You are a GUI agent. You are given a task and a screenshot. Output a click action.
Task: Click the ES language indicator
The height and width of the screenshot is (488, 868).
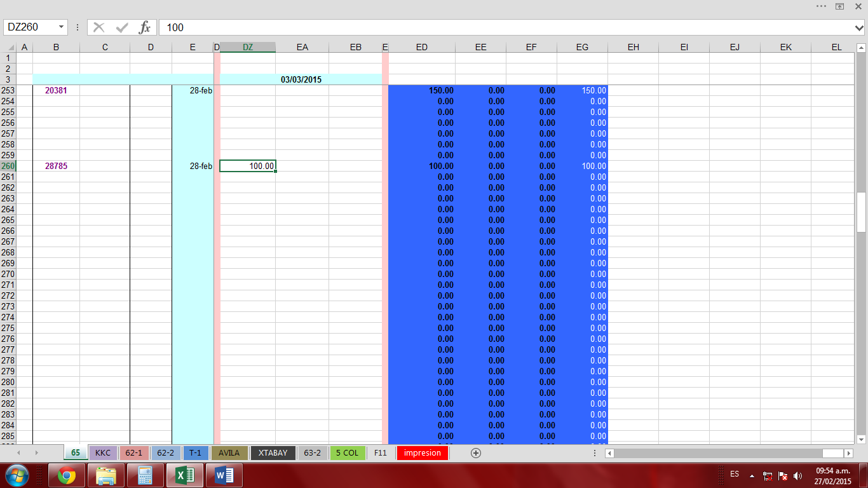[x=735, y=474]
